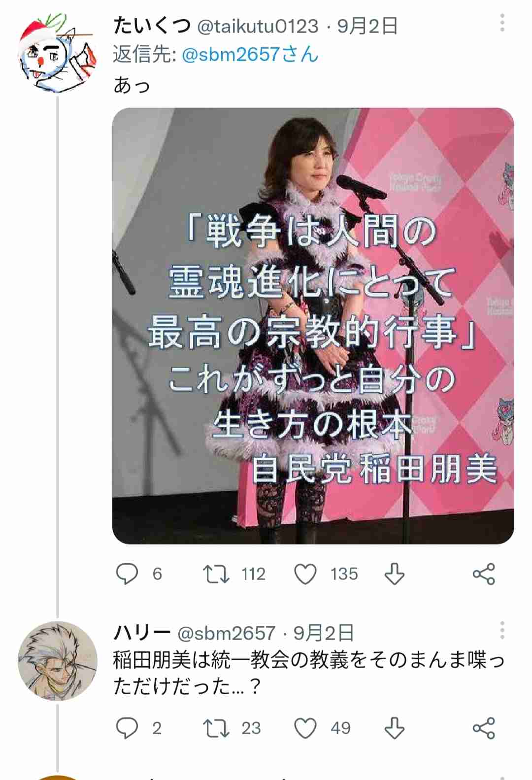The width and height of the screenshot is (532, 780).
Task: Tap download icon under ハリー's tweet
Action: click(x=394, y=728)
